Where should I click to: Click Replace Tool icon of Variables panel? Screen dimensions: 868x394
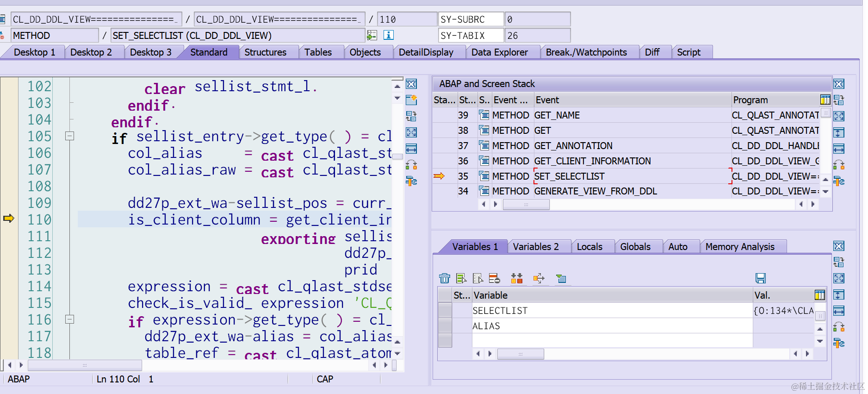839,262
